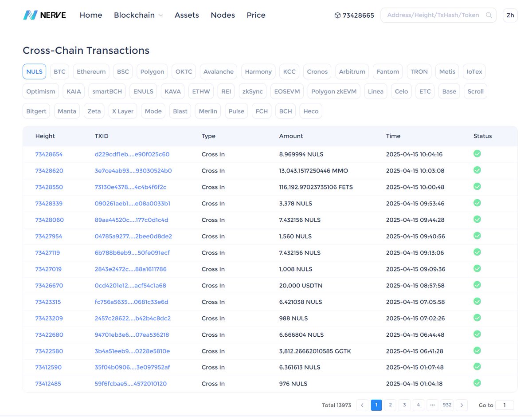Select the BSC chain filter
Screen dimensions: 532x417
(123, 71)
